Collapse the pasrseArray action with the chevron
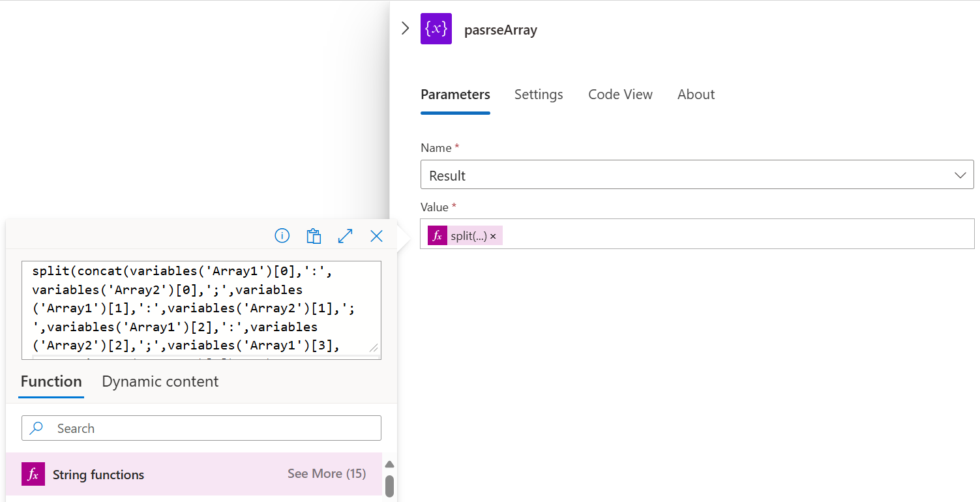Screen dimensions: 980x502 [406, 28]
